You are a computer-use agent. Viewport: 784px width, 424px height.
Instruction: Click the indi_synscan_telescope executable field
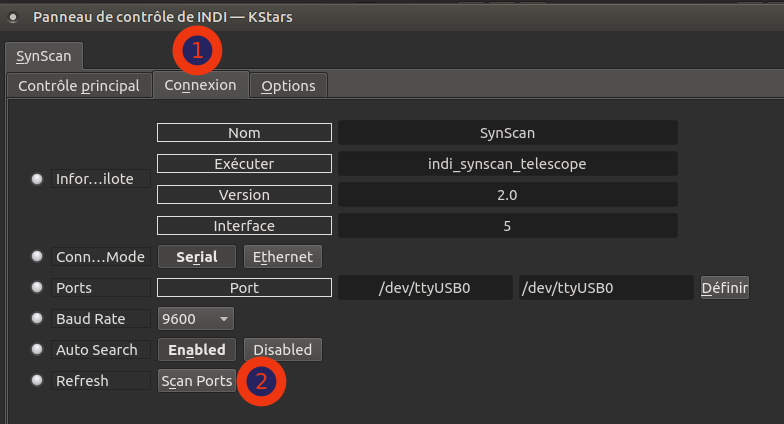point(507,163)
